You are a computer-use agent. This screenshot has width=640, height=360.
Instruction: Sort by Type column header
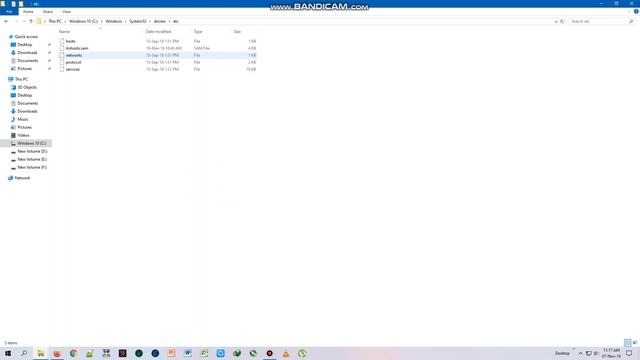click(x=198, y=31)
